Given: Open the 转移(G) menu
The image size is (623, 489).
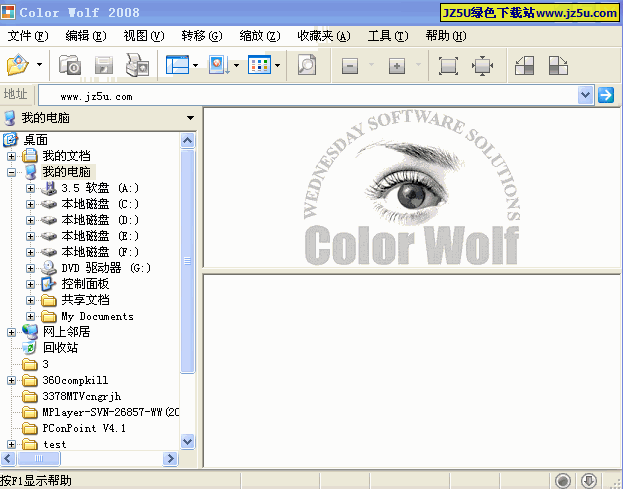Looking at the screenshot, I should [202, 36].
